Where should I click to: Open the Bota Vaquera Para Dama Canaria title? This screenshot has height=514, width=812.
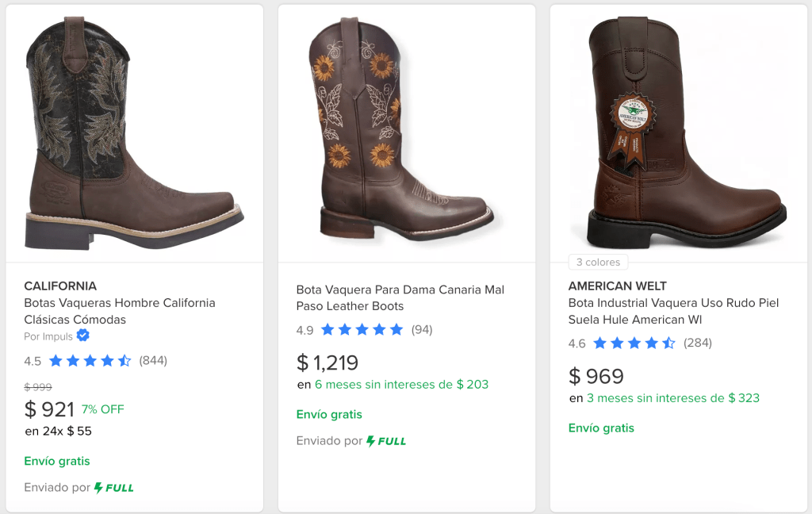(400, 297)
